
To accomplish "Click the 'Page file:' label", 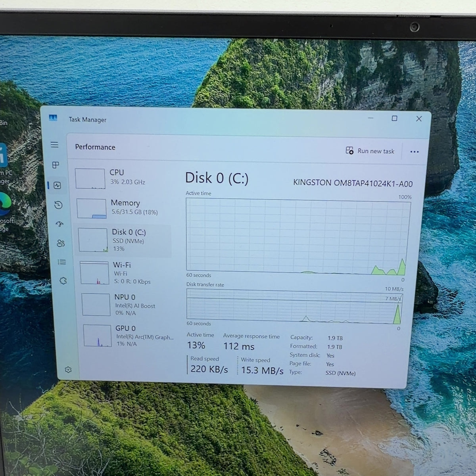I will [x=300, y=364].
